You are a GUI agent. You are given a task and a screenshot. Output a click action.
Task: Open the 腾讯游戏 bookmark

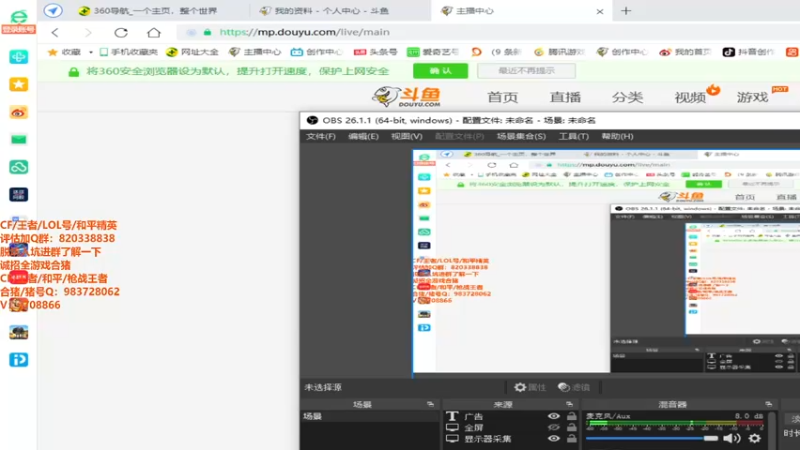[559, 52]
